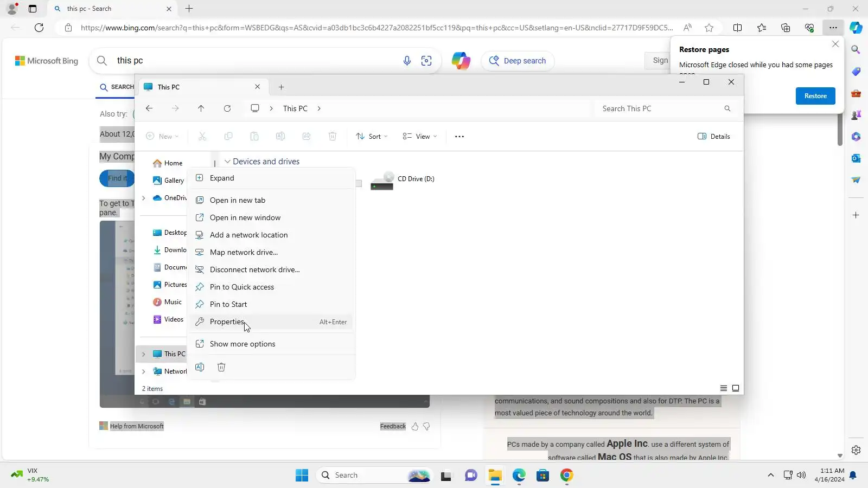The width and height of the screenshot is (868, 488).
Task: Add a new File Explorer tab
Action: (281, 87)
